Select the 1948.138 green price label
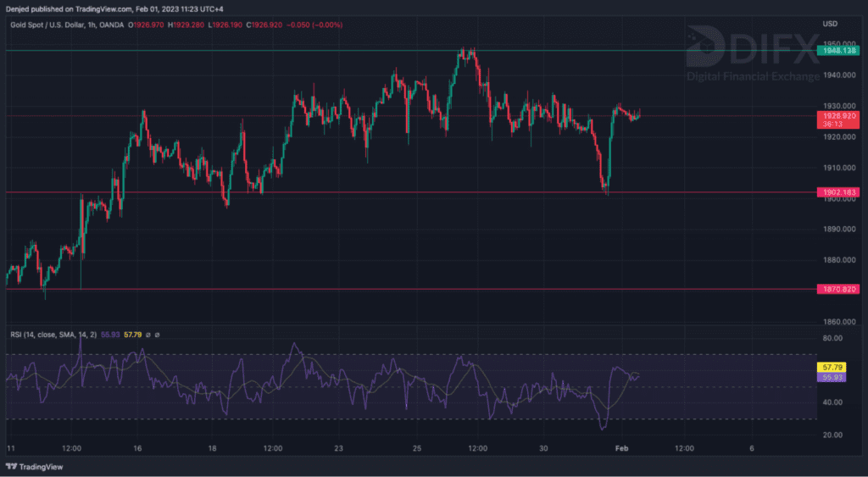 [837, 51]
